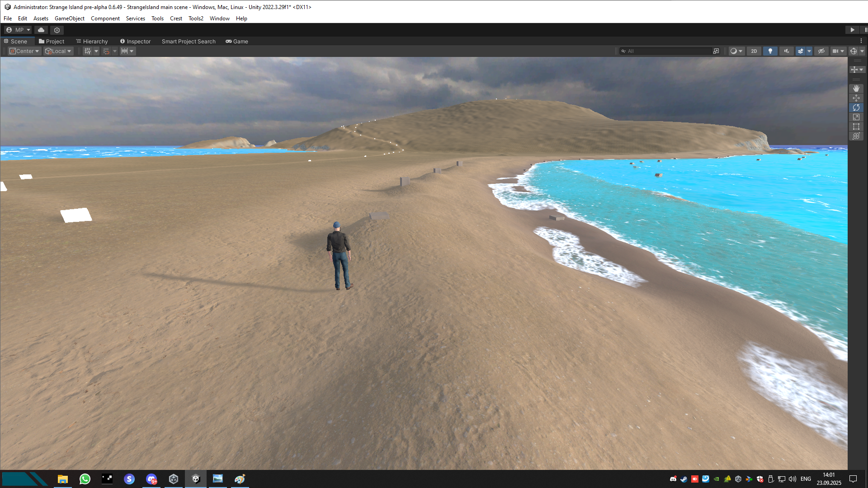Open Unity Version Control button
This screenshot has width=868, height=488.
coord(57,30)
